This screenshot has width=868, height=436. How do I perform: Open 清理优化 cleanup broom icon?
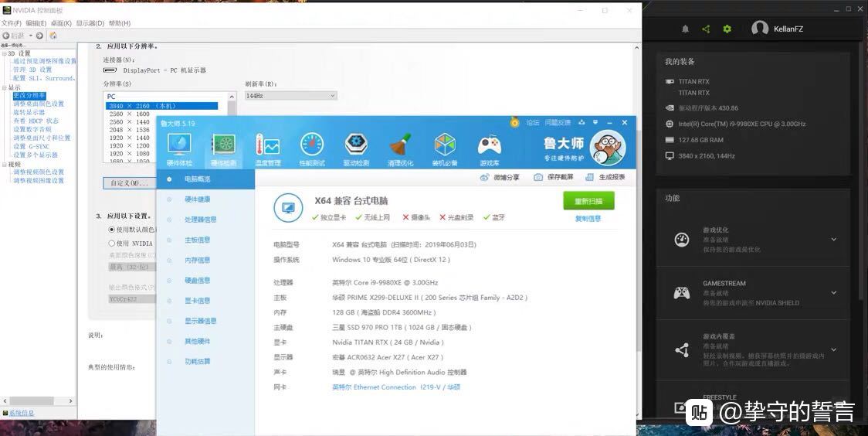[400, 149]
